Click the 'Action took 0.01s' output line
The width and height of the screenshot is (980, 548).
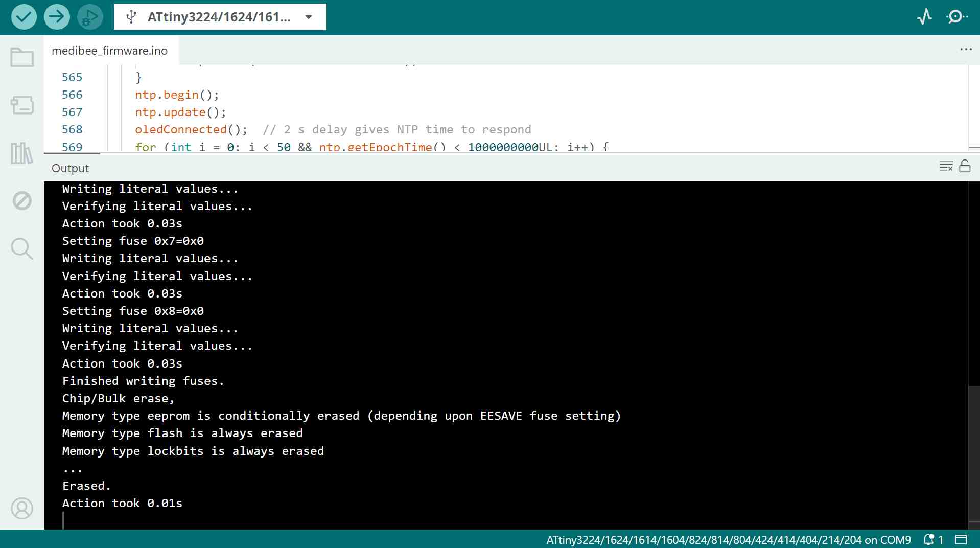(122, 503)
